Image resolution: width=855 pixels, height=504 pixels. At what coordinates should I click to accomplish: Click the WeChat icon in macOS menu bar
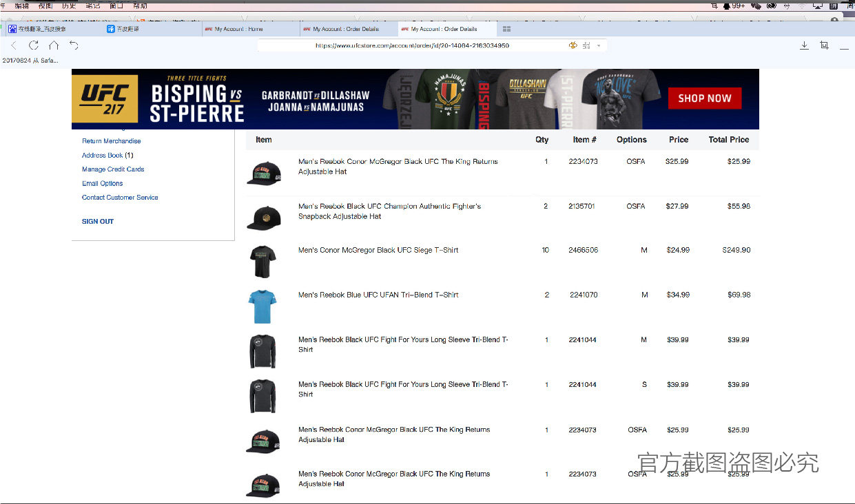coord(756,5)
